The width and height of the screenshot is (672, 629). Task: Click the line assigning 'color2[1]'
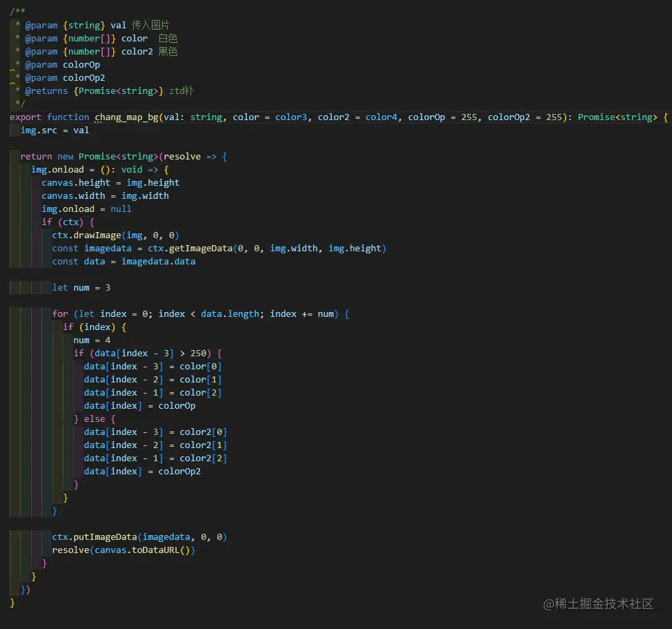pos(155,445)
